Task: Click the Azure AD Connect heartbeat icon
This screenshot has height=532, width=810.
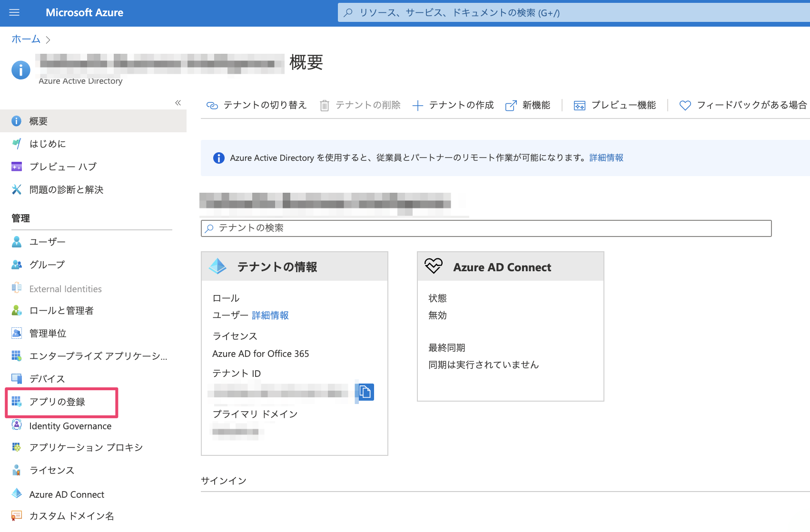Action: (x=433, y=266)
